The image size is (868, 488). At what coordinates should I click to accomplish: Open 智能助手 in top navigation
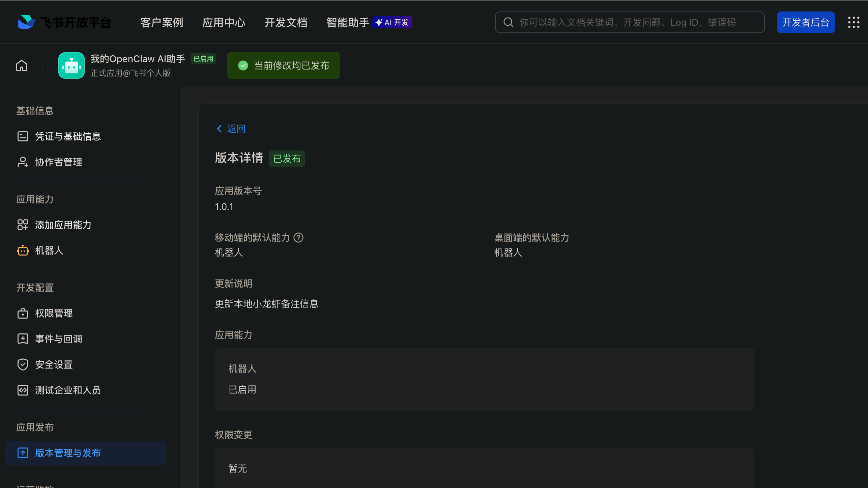tap(348, 22)
